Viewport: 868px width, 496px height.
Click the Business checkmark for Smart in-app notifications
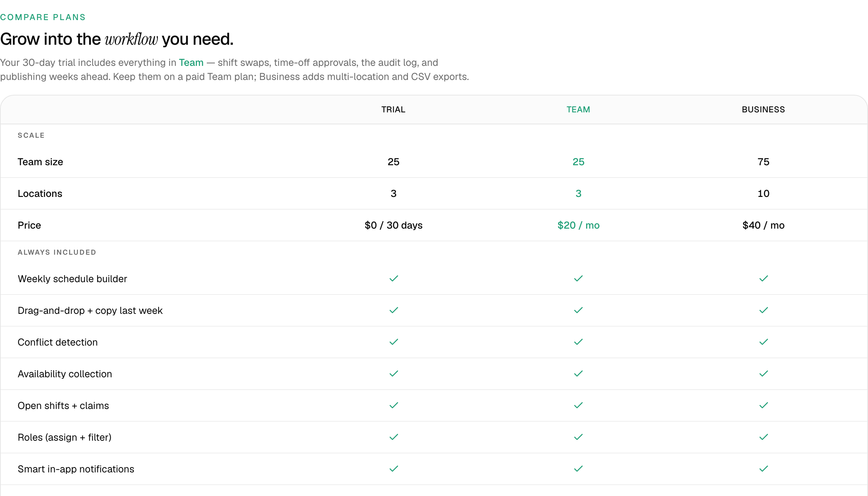click(763, 469)
